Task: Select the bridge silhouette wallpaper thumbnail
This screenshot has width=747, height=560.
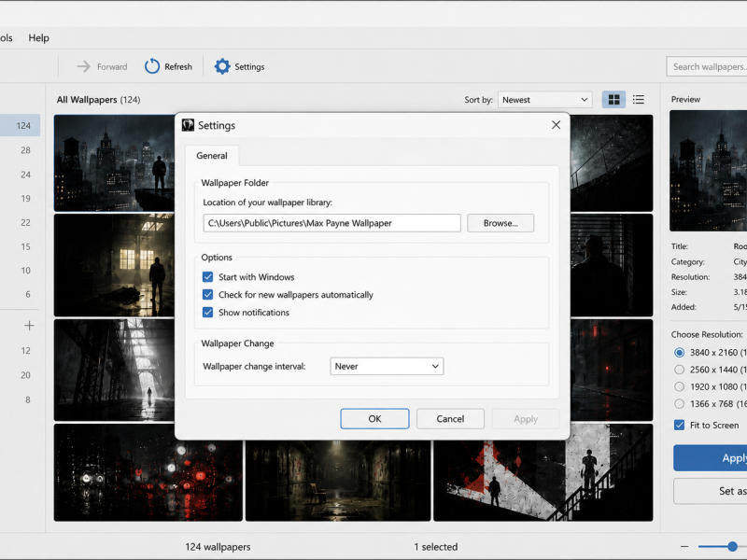Action: 114,370
